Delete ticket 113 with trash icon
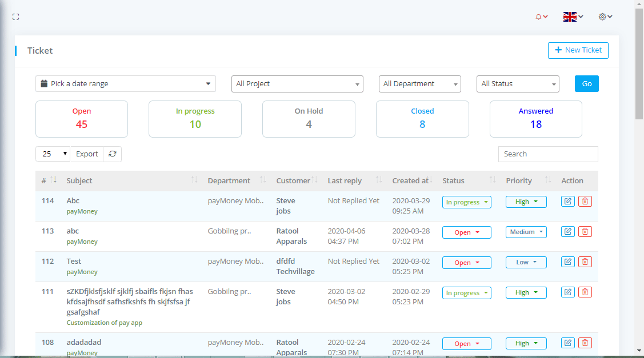 click(x=585, y=232)
